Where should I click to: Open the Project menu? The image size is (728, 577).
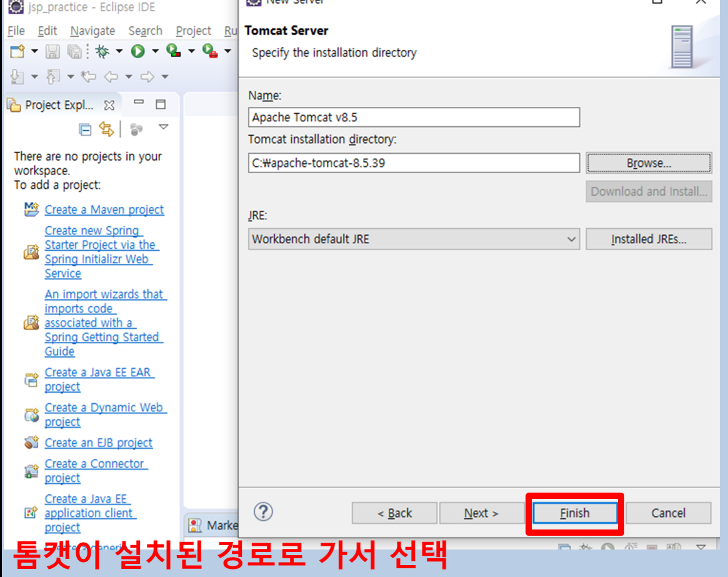click(x=193, y=31)
